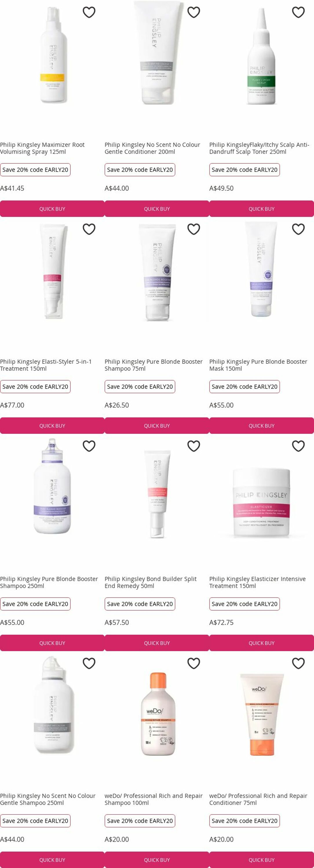Save Pure Blonde Booster Mask to wishlist
This screenshot has width=314, height=868.
point(298,229)
